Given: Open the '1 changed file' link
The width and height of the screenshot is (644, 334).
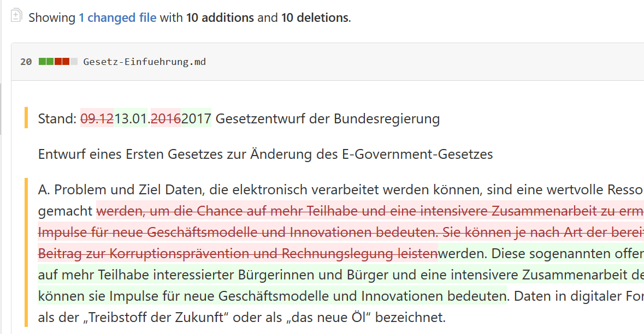Looking at the screenshot, I should (x=117, y=17).
